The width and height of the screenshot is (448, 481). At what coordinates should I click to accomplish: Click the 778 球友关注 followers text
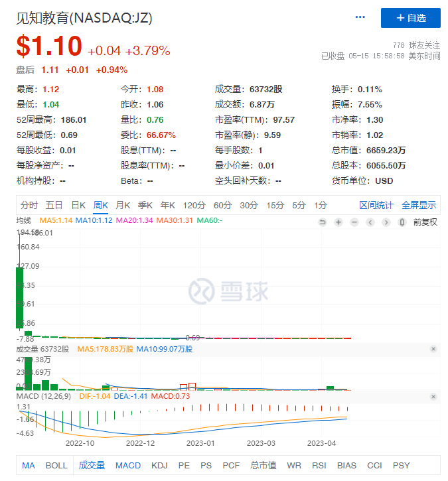416,45
